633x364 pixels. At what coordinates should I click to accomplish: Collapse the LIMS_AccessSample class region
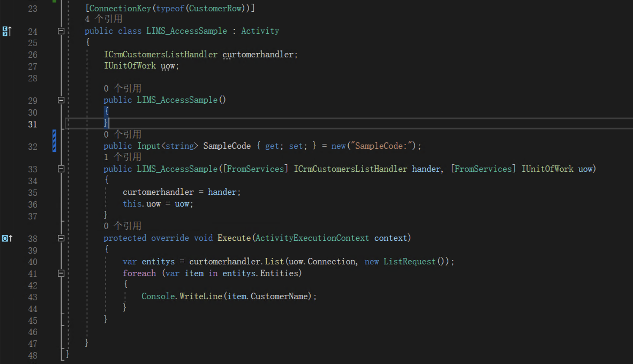(x=61, y=31)
